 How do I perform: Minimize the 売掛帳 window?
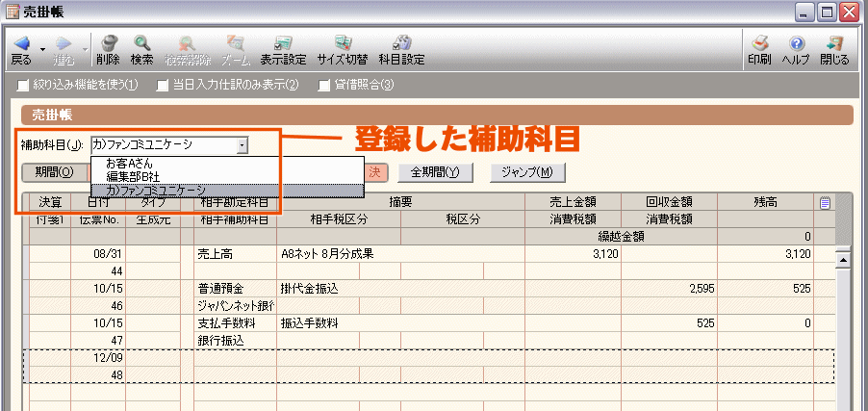(x=806, y=12)
